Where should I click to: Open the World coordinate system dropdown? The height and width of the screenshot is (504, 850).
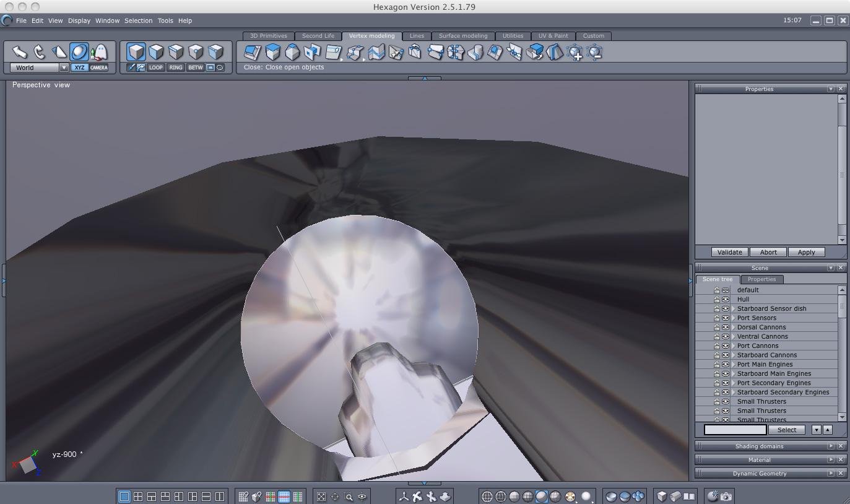pyautogui.click(x=63, y=67)
